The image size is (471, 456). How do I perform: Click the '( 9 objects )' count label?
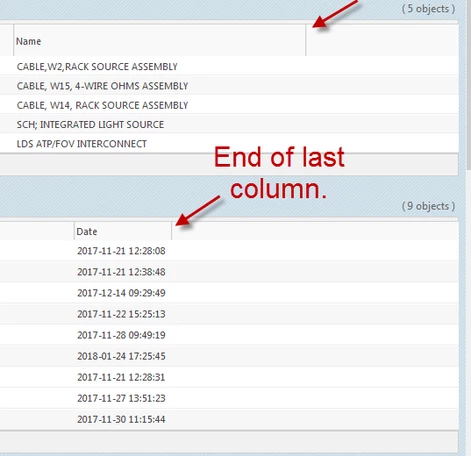[428, 206]
